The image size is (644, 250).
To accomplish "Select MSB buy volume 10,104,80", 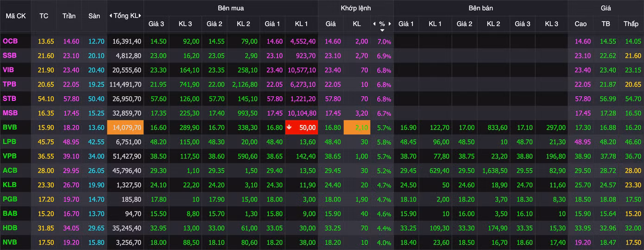I will pyautogui.click(x=302, y=113).
